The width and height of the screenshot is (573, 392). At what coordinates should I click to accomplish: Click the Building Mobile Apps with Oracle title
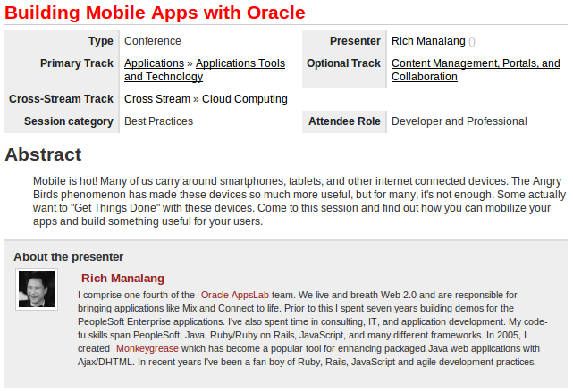(x=155, y=13)
